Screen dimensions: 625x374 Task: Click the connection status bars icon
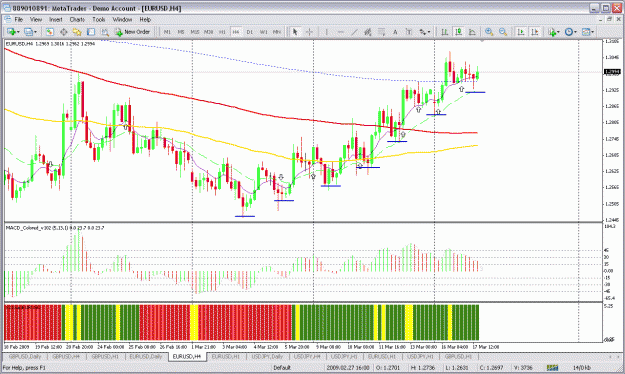click(x=552, y=368)
